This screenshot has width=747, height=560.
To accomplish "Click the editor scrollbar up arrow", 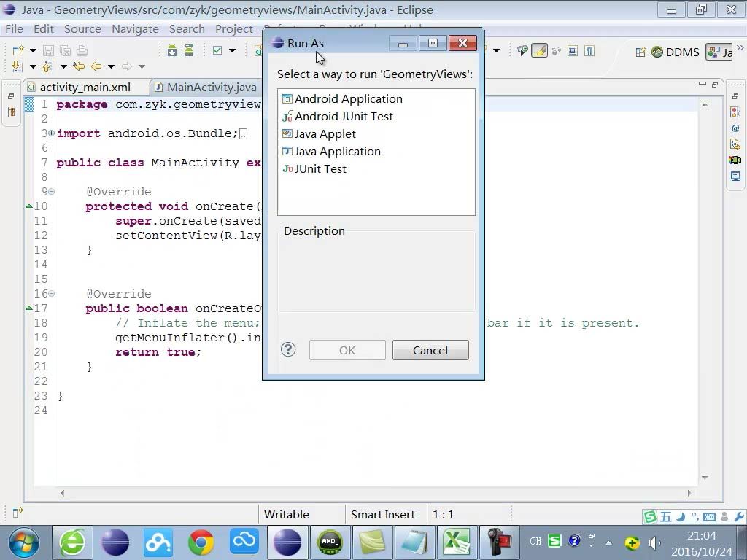I will coord(705,105).
